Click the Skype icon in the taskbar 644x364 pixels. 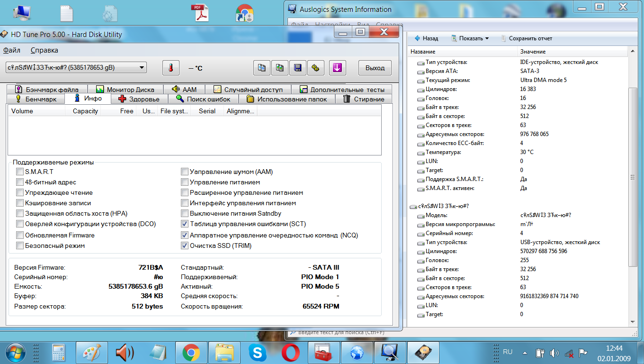[x=258, y=353]
